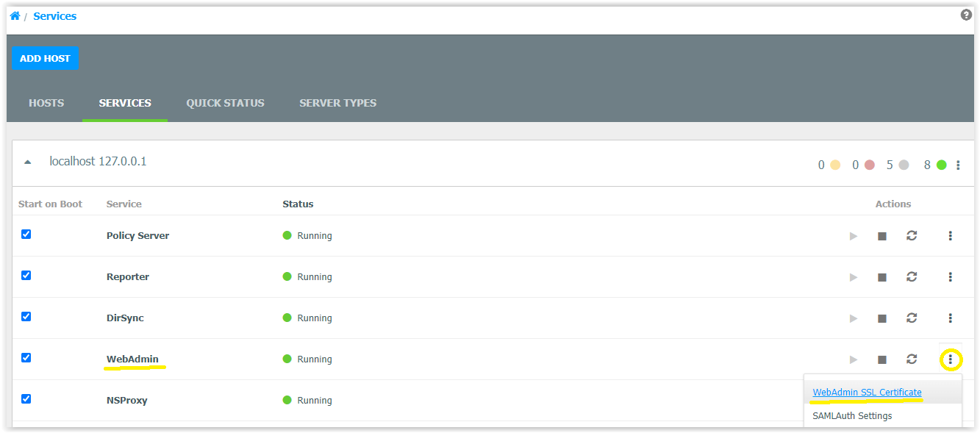Image resolution: width=980 pixels, height=433 pixels.
Task: Collapse the localhost 127.0.0.1 host panel
Action: 28,161
